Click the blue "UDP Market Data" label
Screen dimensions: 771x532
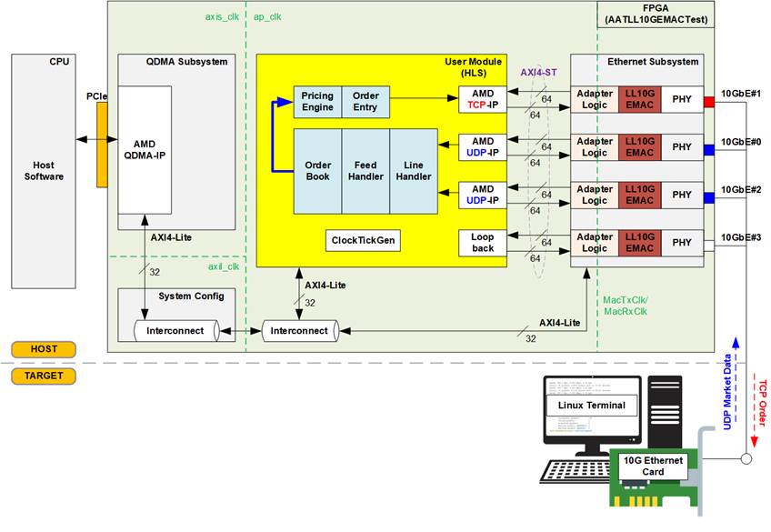point(727,392)
